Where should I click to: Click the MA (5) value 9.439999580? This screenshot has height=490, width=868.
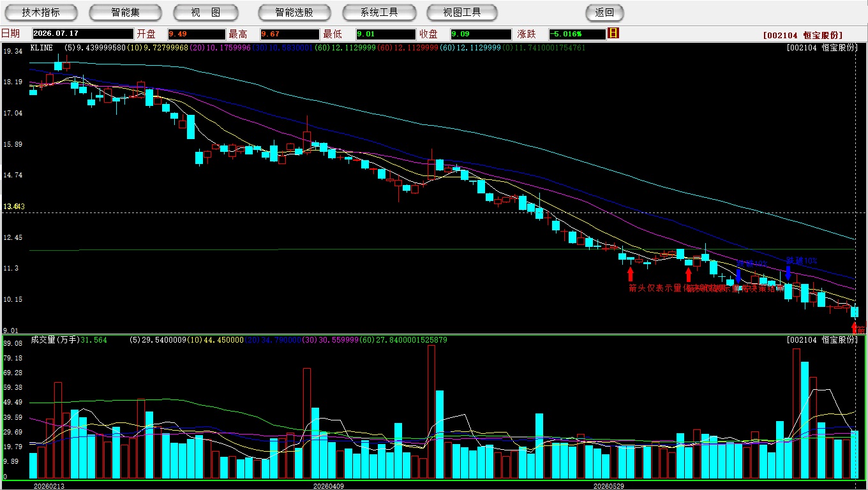point(94,47)
